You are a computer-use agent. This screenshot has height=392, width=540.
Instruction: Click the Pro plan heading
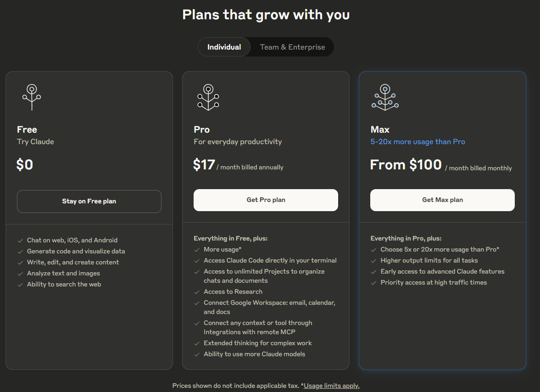202,129
